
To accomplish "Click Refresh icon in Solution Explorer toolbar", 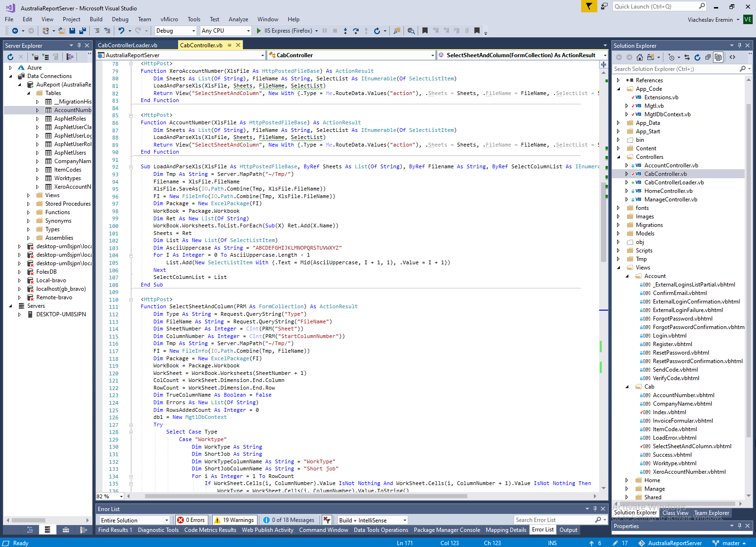I will (697, 57).
